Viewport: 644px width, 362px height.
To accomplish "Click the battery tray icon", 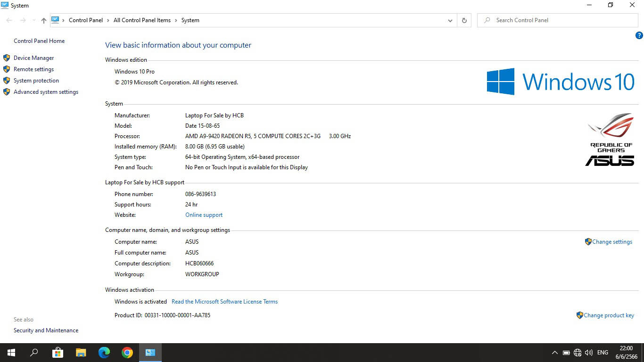I will [x=566, y=353].
